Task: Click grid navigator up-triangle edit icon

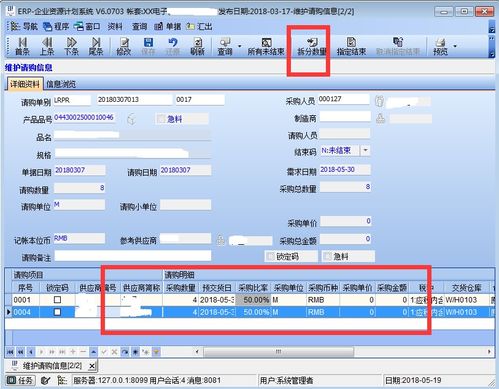Action: point(94,352)
